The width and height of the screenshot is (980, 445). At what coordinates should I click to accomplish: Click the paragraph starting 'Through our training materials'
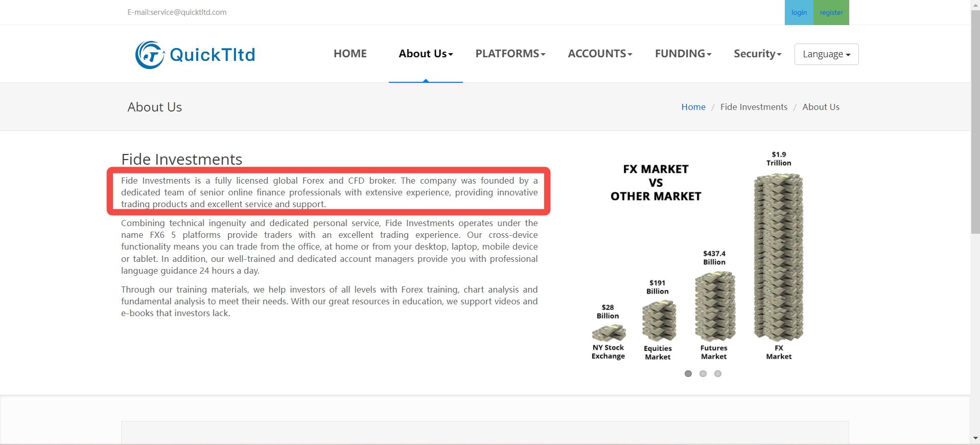(329, 301)
